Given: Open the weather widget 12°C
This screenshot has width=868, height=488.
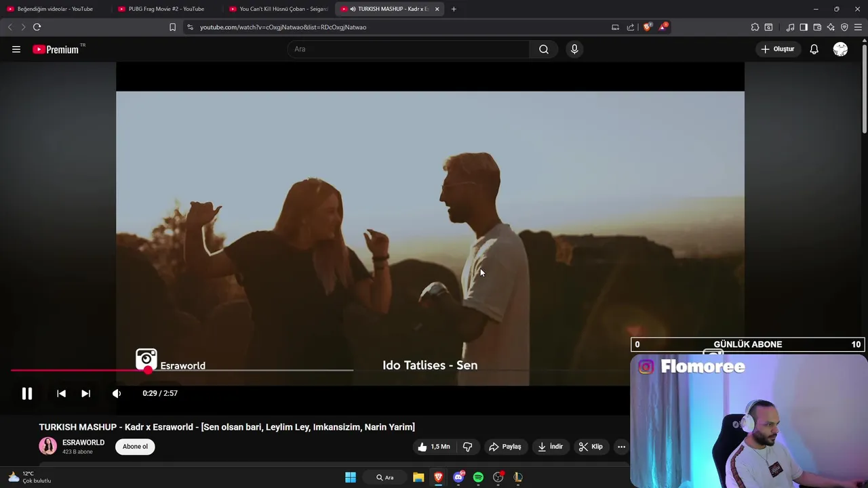Looking at the screenshot, I should click(x=31, y=477).
